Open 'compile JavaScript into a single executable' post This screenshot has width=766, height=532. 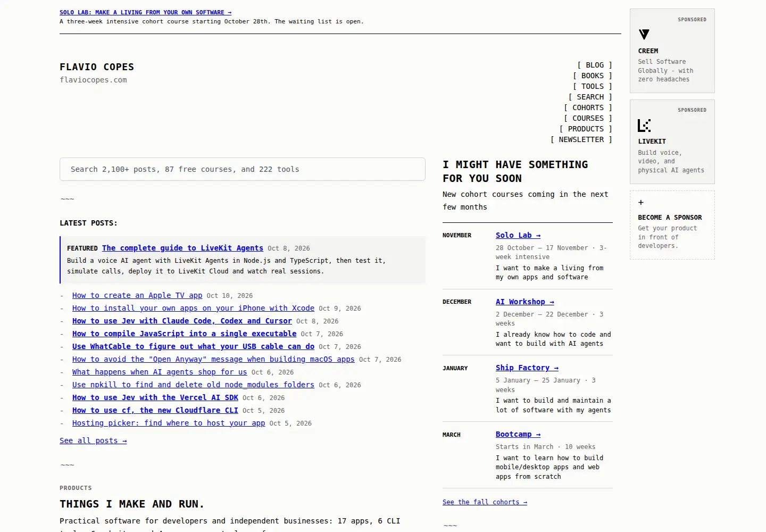click(x=184, y=334)
